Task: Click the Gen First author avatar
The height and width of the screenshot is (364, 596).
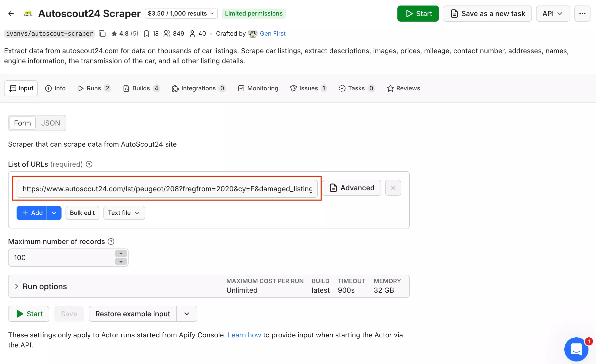Action: click(253, 34)
